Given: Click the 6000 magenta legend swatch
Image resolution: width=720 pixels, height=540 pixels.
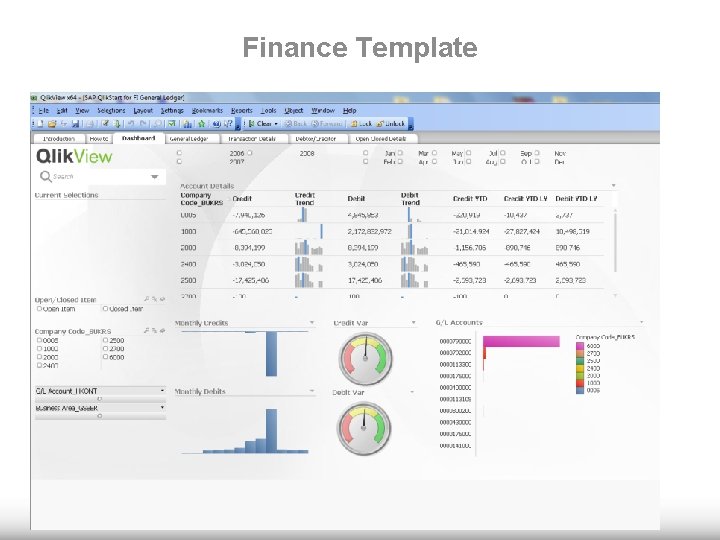Looking at the screenshot, I should [x=580, y=346].
